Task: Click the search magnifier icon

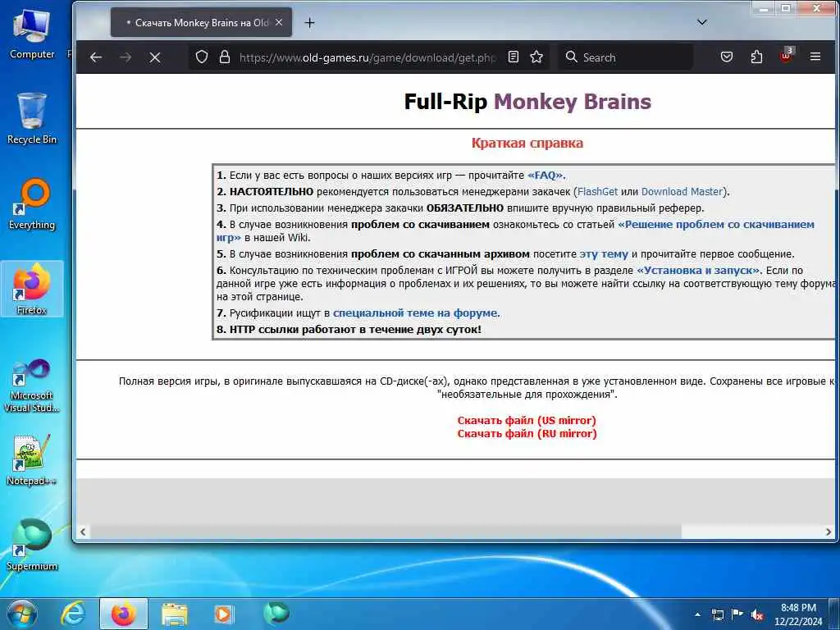Action: click(x=572, y=57)
